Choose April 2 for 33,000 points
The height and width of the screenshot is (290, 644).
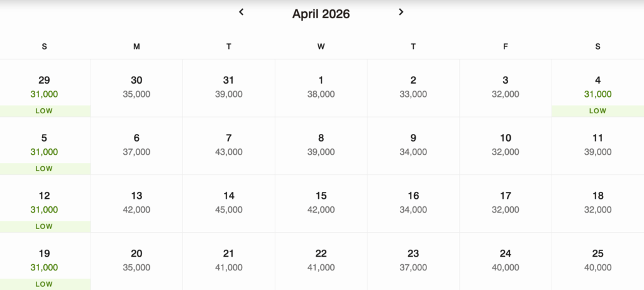(x=413, y=87)
